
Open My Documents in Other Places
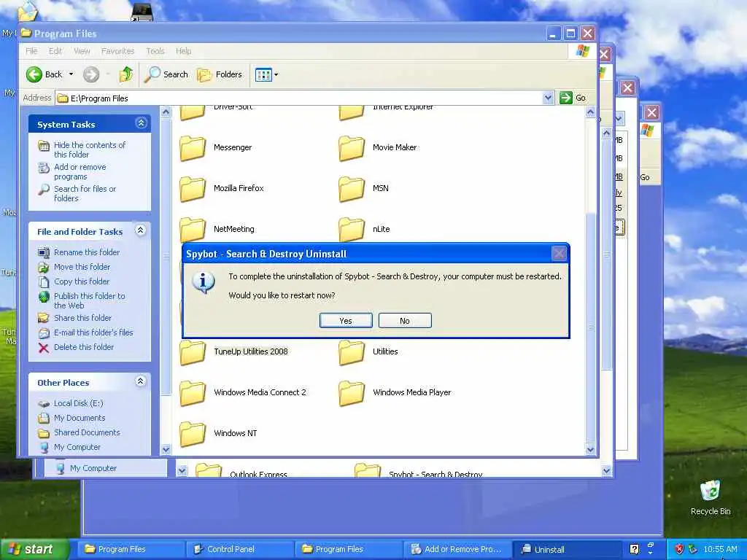click(80, 418)
